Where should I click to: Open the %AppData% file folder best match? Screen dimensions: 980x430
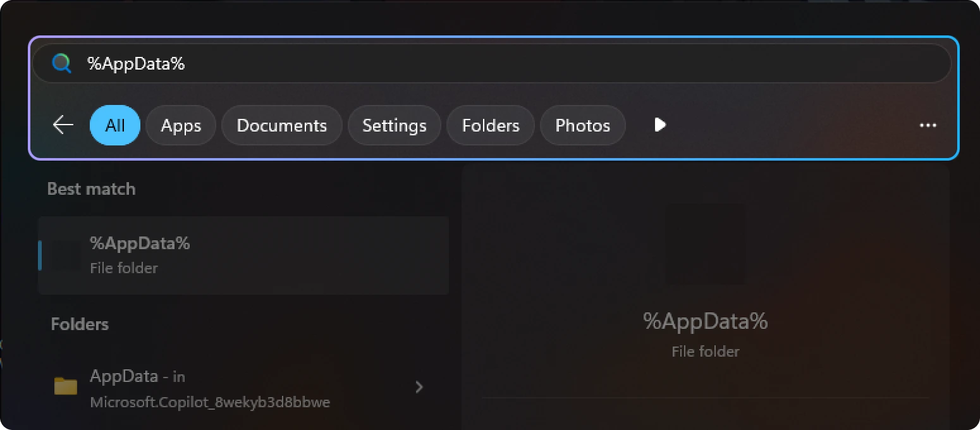click(243, 255)
